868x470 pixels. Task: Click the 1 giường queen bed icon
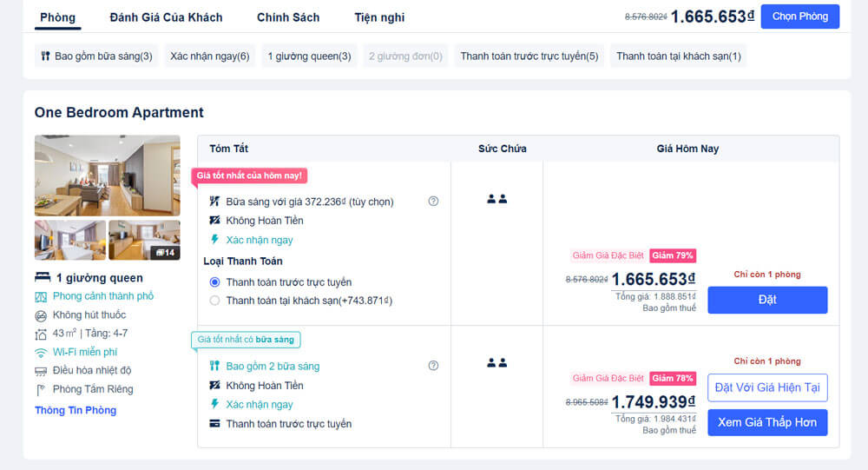pos(43,277)
